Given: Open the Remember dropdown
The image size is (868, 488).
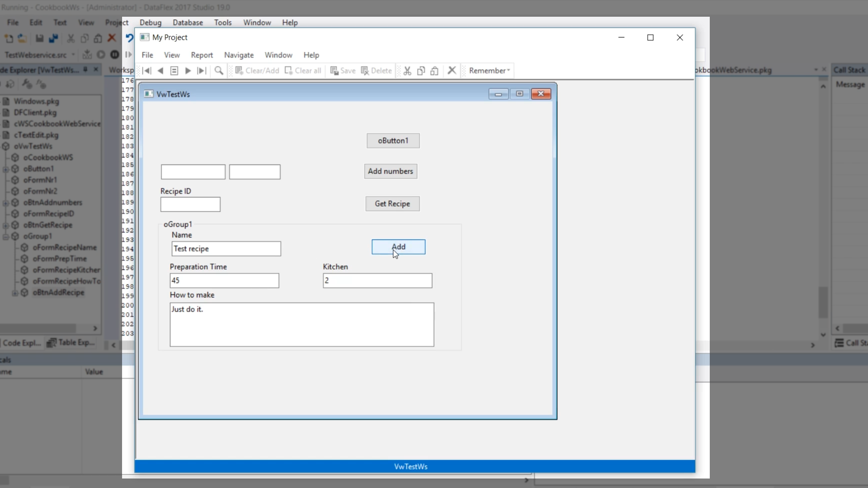Looking at the screenshot, I should [489, 71].
